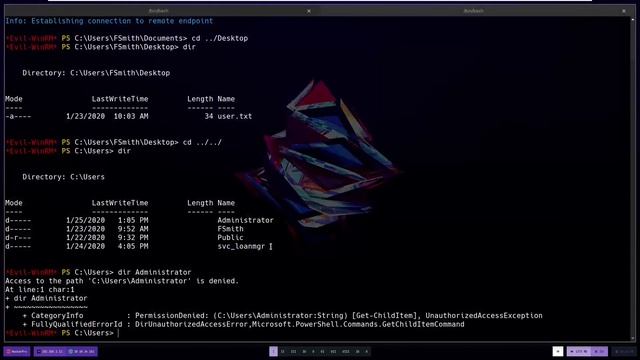Open the purple launcher widget at bar start

pos(17,351)
